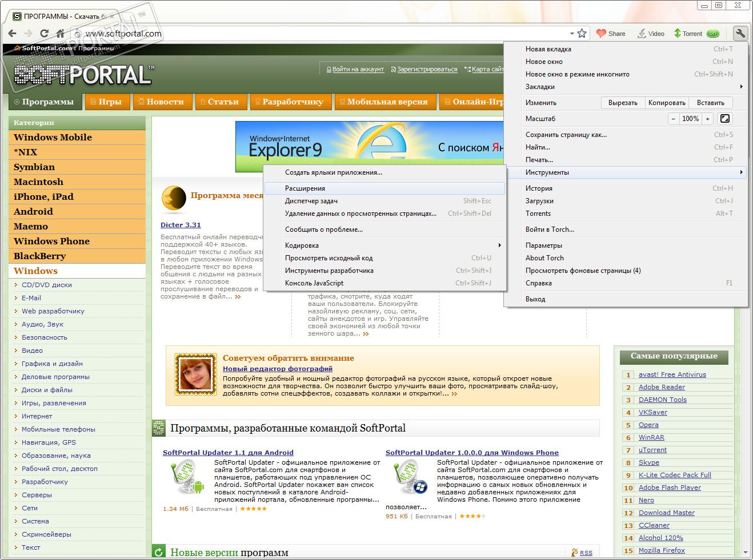The image size is (753, 560).
Task: Reload the current page
Action: pyautogui.click(x=44, y=34)
